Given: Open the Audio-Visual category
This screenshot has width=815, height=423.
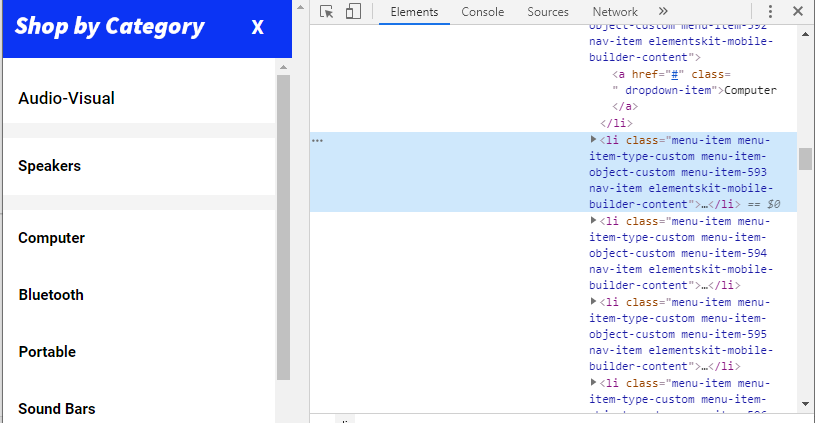Looking at the screenshot, I should [x=67, y=98].
